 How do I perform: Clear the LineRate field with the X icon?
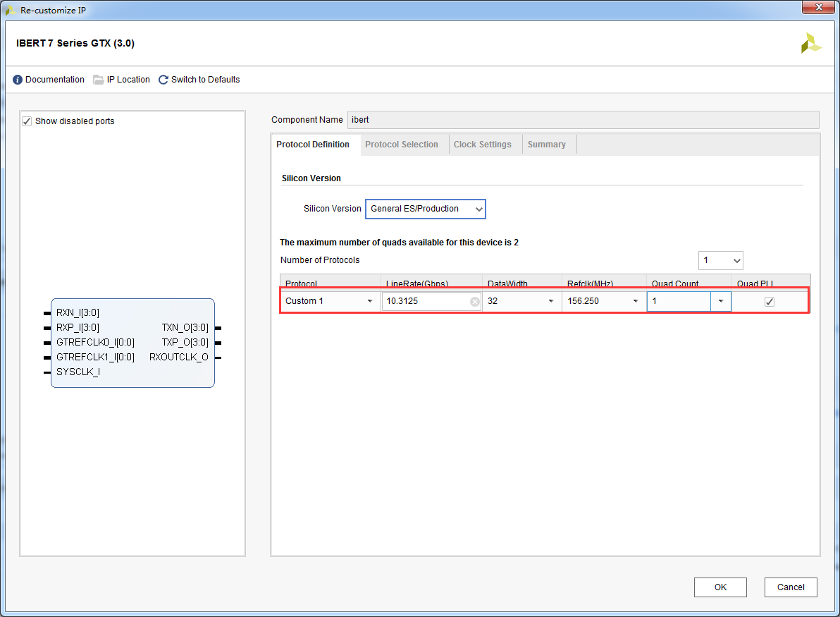click(475, 302)
